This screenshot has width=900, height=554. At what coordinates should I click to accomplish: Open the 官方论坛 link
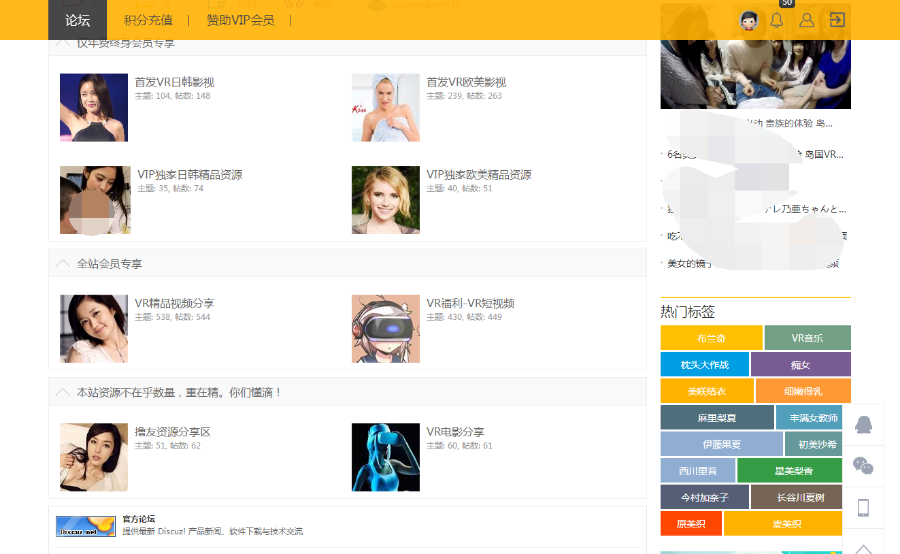click(138, 518)
